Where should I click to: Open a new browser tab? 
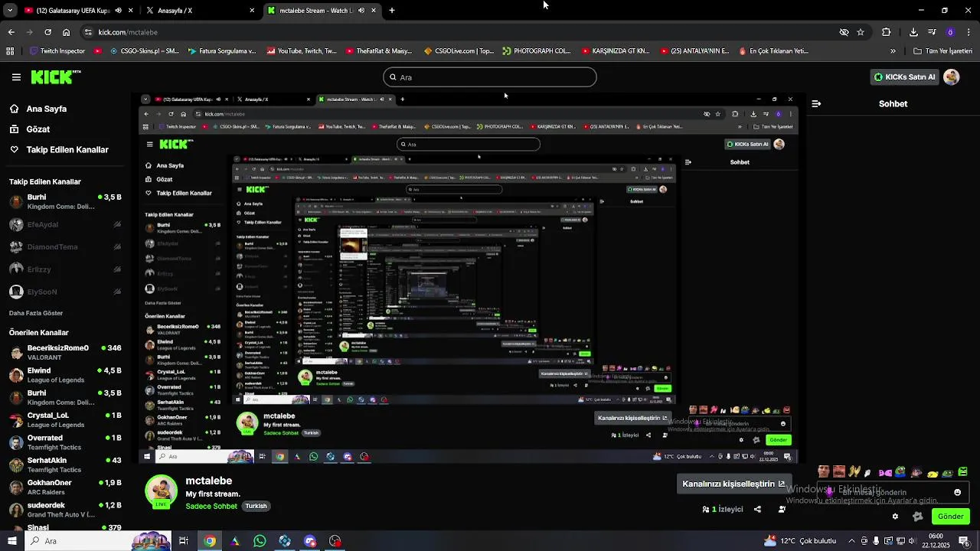coord(392,11)
